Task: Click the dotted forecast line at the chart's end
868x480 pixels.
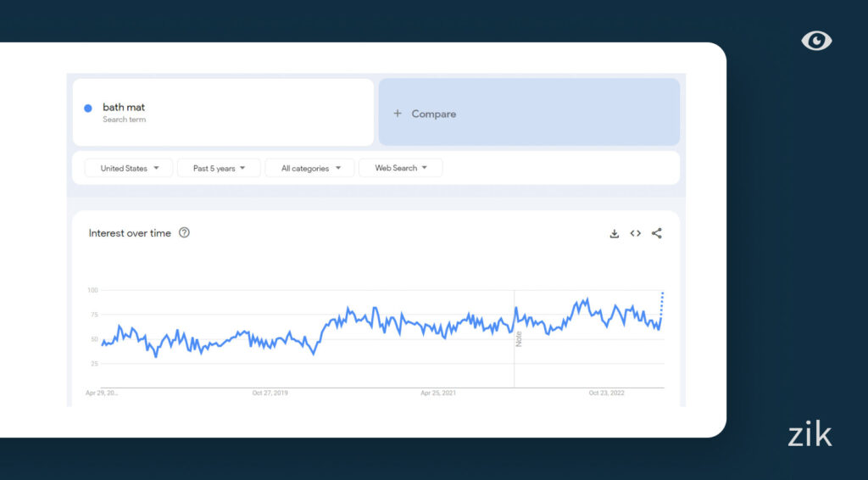Action: (x=661, y=308)
